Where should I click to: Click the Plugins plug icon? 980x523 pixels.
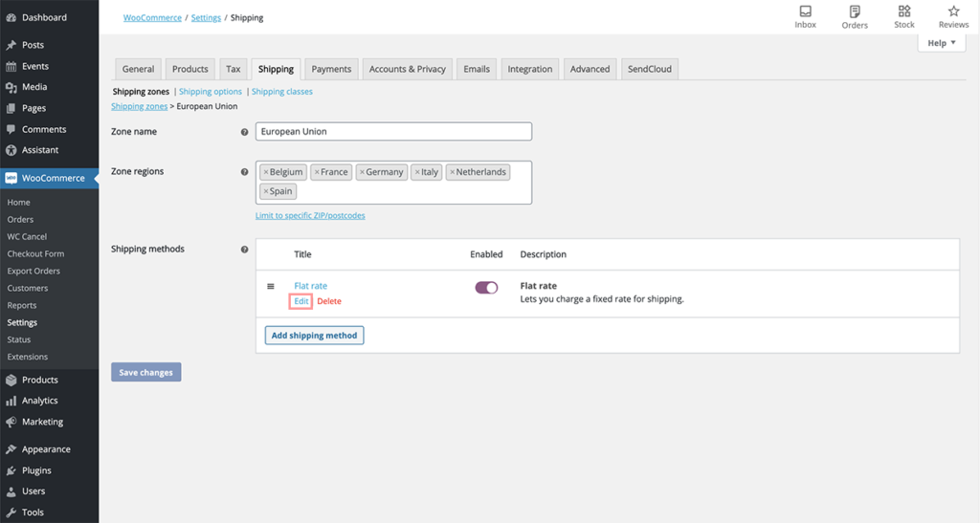point(11,470)
